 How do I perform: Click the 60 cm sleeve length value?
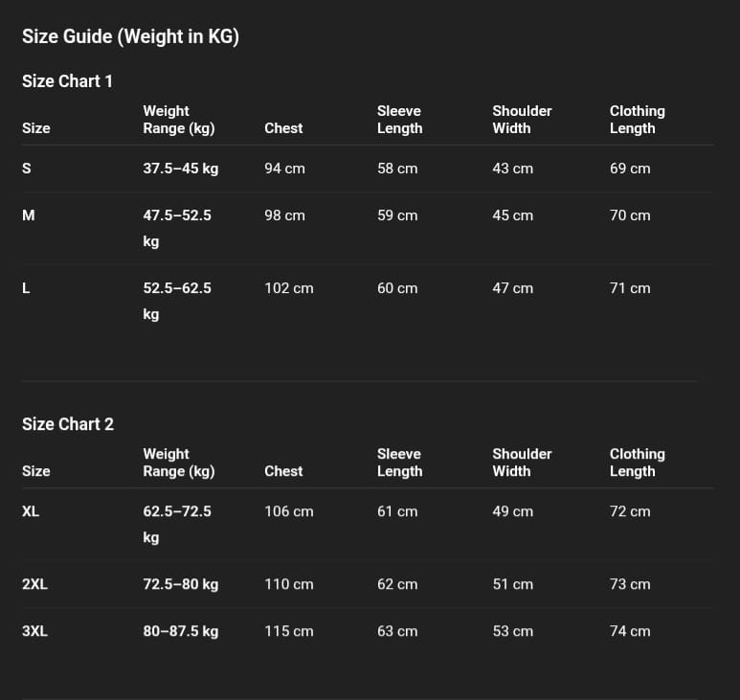tap(397, 288)
